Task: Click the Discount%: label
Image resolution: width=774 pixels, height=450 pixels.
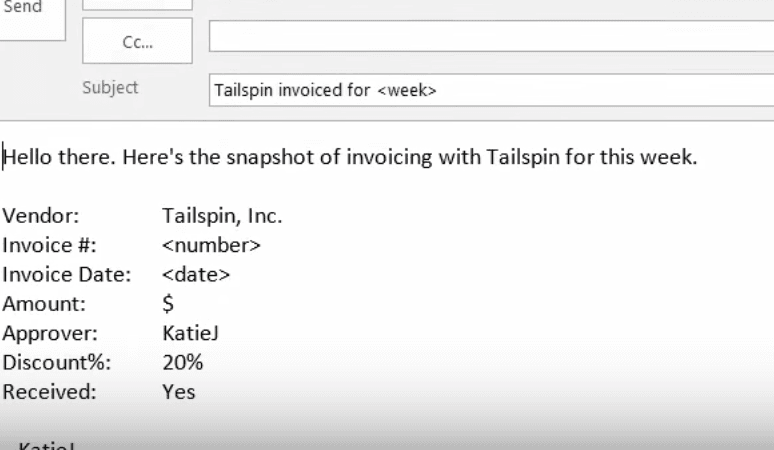Action: pyautogui.click(x=56, y=362)
